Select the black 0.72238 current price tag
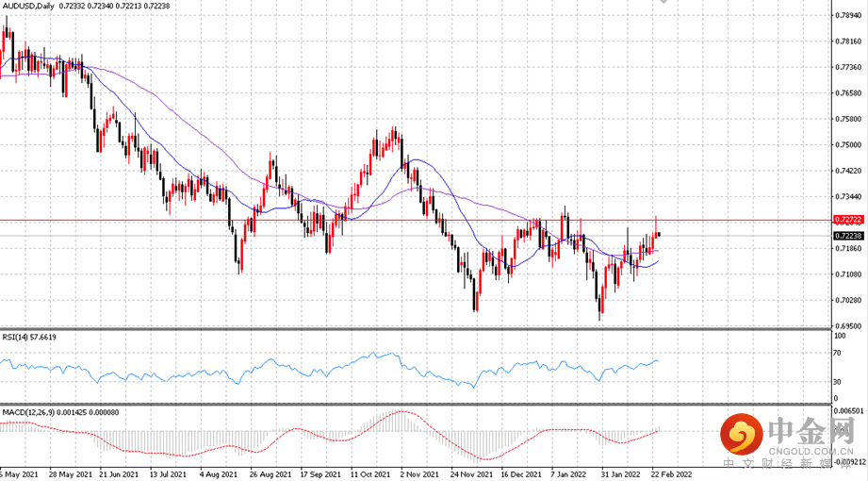The image size is (868, 481). [x=848, y=236]
